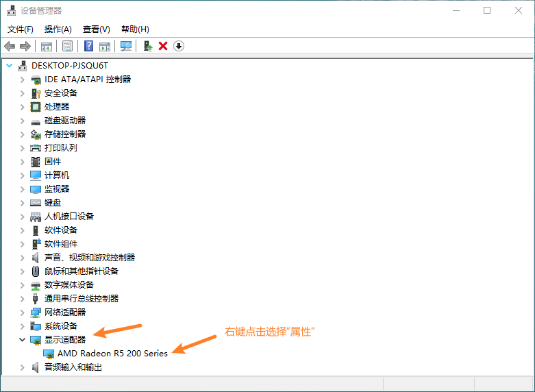This screenshot has height=392, width=535.
Task: Click the disable device down-arrow icon
Action: click(179, 46)
